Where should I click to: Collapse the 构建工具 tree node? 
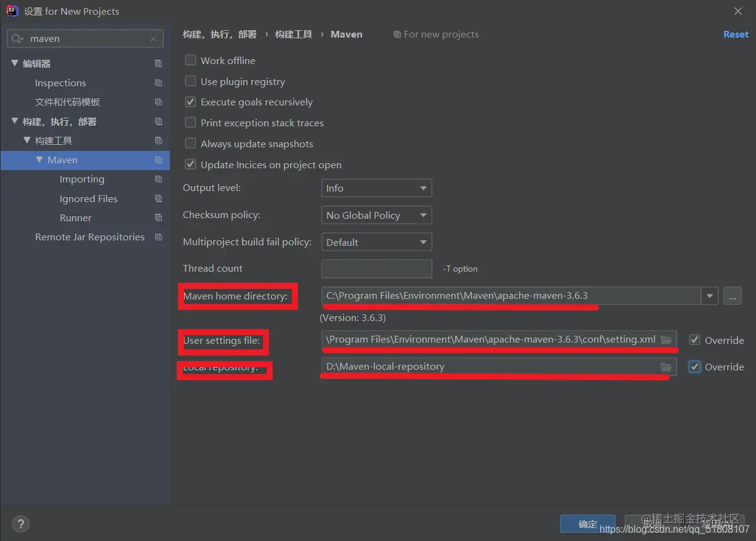tap(27, 140)
